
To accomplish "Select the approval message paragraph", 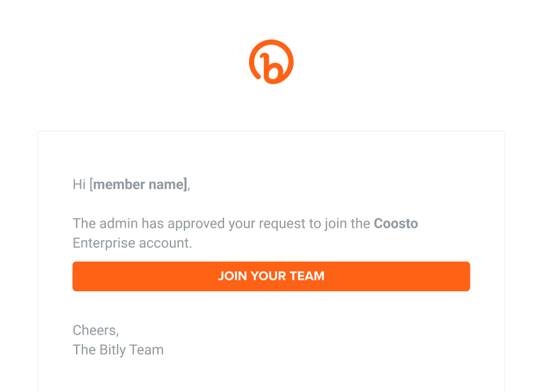I will [245, 233].
